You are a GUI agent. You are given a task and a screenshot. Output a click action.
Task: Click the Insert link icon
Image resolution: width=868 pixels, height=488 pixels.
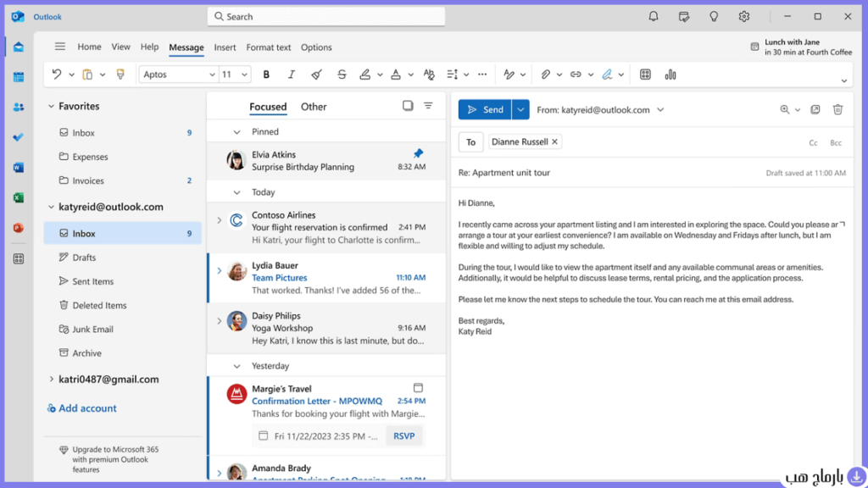point(576,75)
